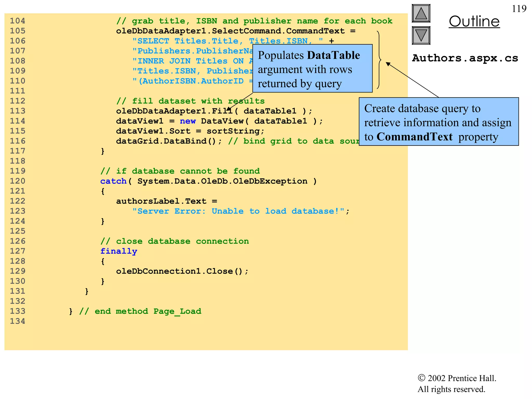The height and width of the screenshot is (399, 532).
Task: Click the Server Error string literal
Action: 238,211
